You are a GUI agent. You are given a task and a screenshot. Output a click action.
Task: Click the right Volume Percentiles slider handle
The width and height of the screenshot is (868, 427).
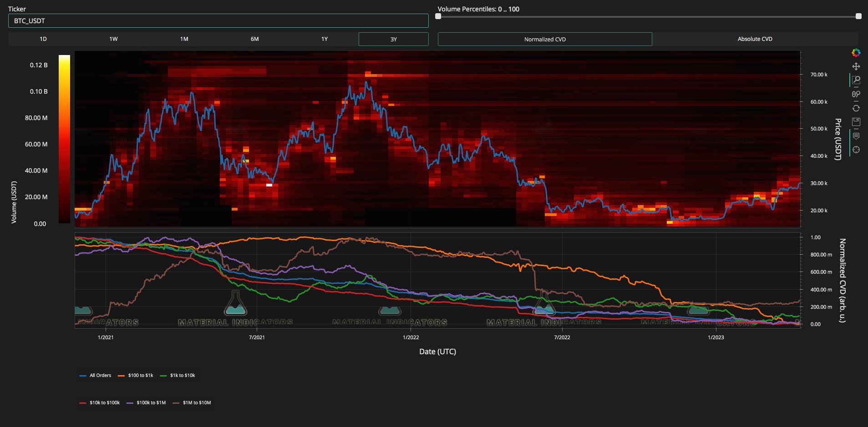[858, 16]
